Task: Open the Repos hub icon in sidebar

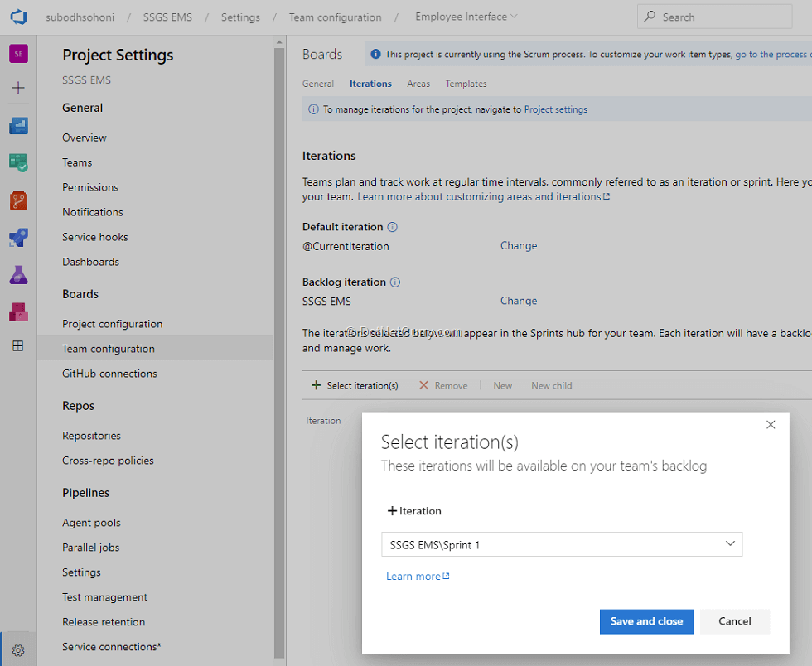Action: point(18,200)
